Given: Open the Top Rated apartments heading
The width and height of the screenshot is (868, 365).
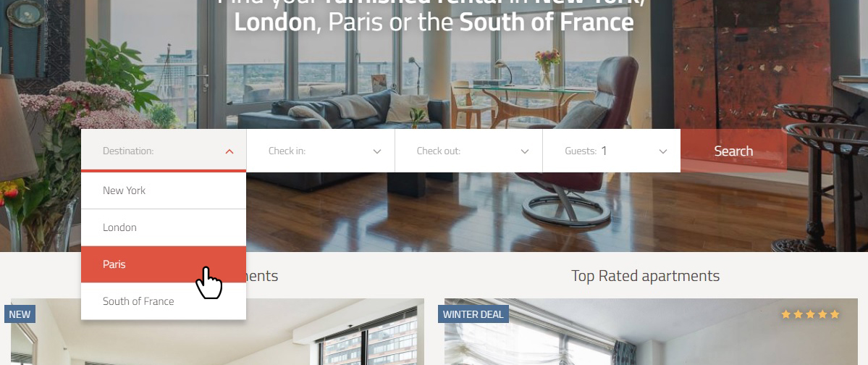Looking at the screenshot, I should [646, 276].
